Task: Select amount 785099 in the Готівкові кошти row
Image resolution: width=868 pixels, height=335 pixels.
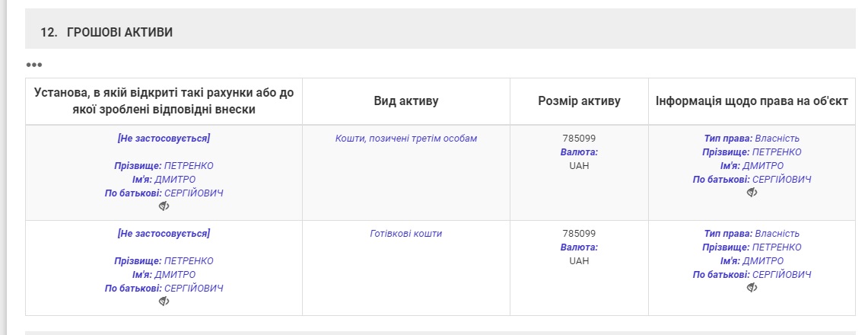Action: coord(579,234)
